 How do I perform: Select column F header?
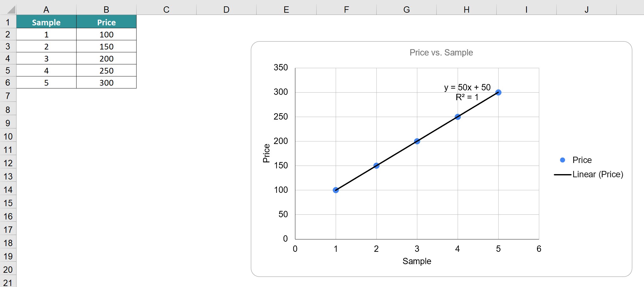346,10
